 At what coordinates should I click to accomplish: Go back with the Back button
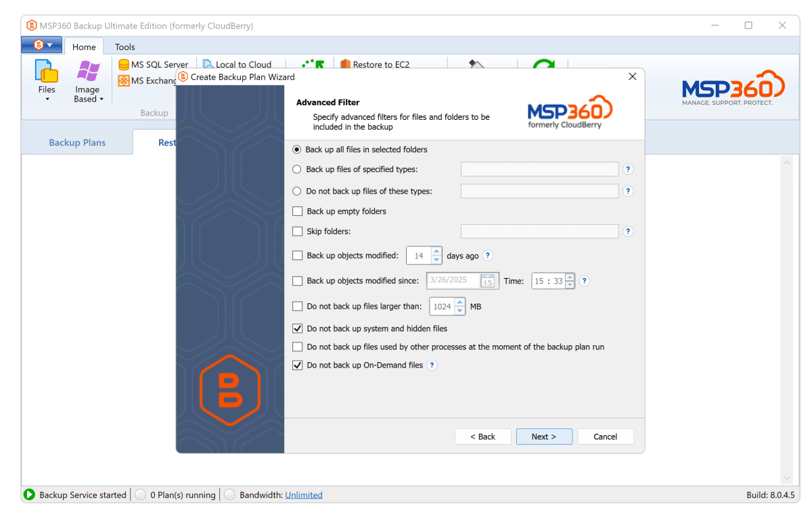pos(483,437)
